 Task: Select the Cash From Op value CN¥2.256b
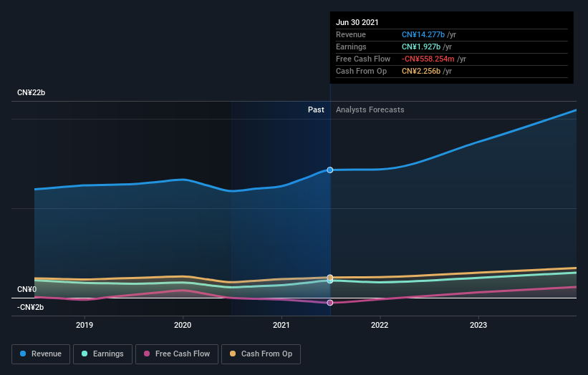click(x=420, y=71)
